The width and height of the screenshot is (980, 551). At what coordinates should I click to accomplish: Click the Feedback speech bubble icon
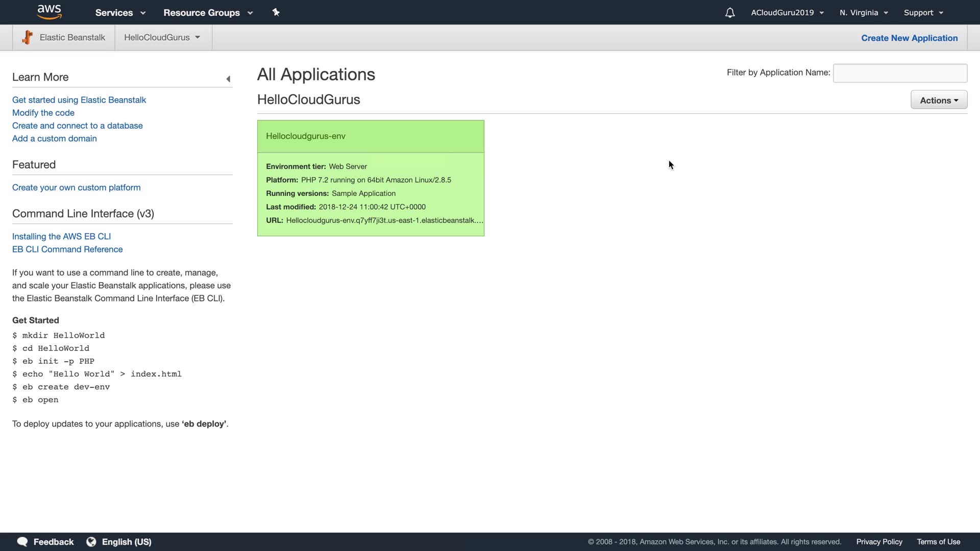(x=22, y=542)
